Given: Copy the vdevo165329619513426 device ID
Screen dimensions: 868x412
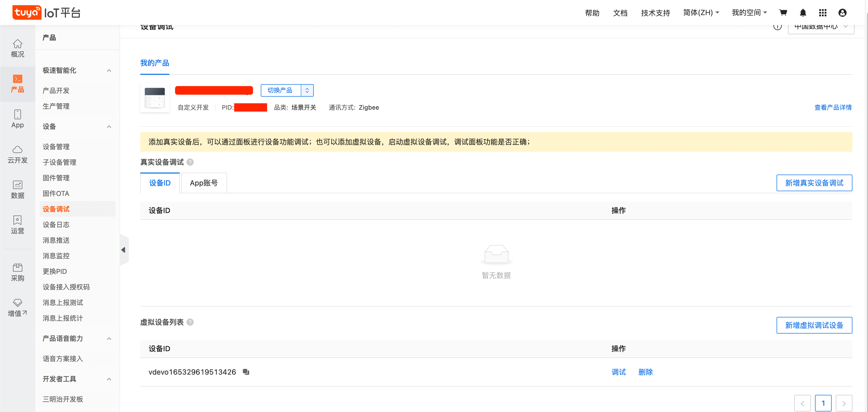Looking at the screenshot, I should pos(246,371).
